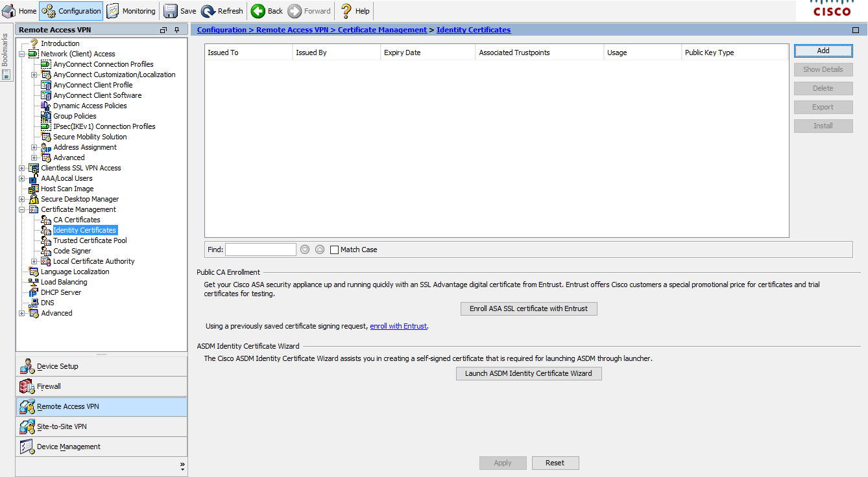The width and height of the screenshot is (868, 477).
Task: Click the Language Localization icon
Action: point(34,272)
